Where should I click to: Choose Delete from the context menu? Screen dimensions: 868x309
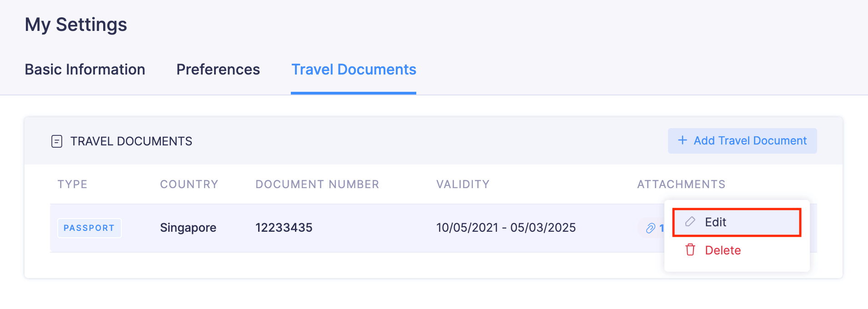pos(723,250)
